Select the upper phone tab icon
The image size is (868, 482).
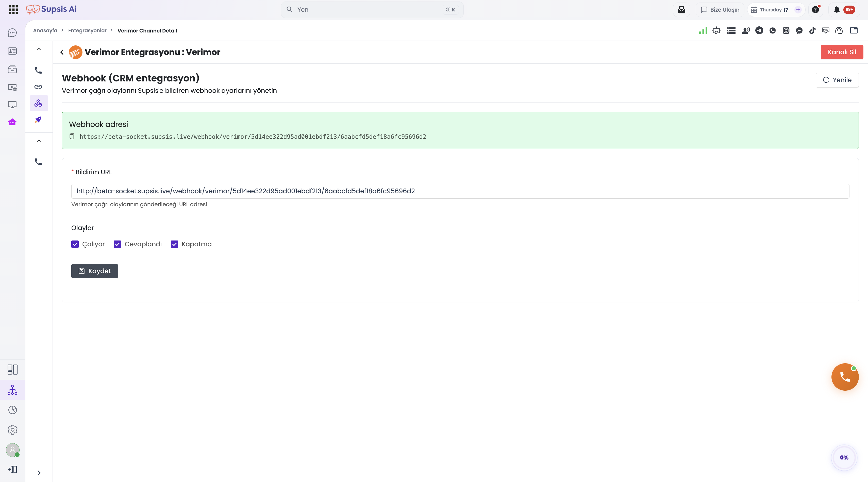pos(38,70)
